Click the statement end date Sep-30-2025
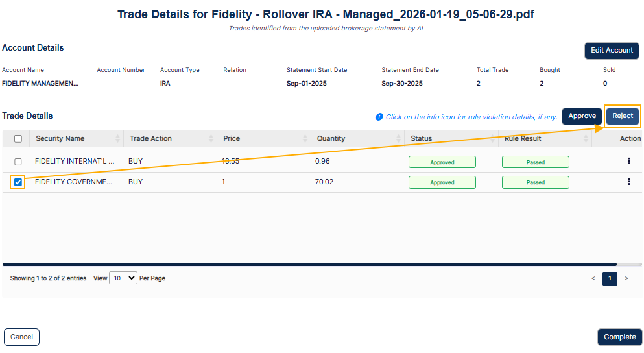 click(x=401, y=84)
